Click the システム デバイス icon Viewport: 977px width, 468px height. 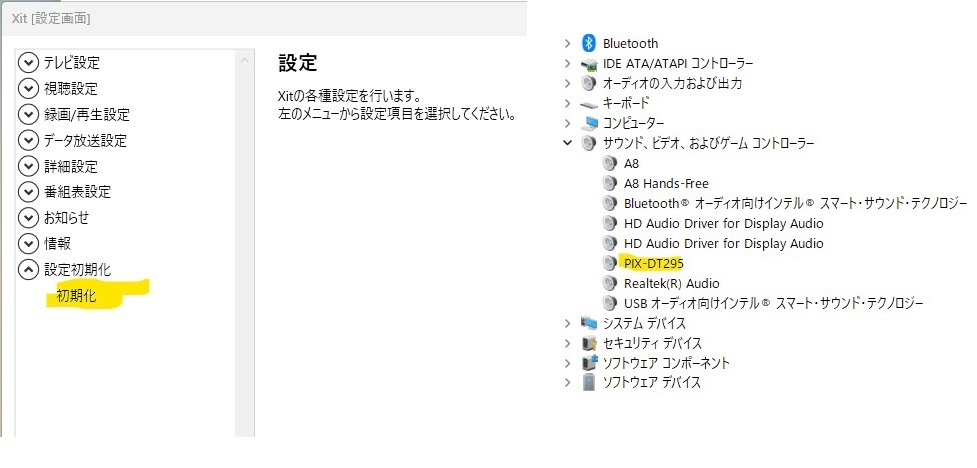pos(588,323)
